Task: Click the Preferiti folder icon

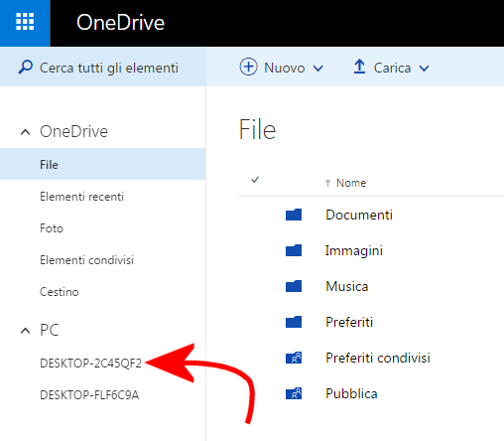Action: click(x=294, y=322)
